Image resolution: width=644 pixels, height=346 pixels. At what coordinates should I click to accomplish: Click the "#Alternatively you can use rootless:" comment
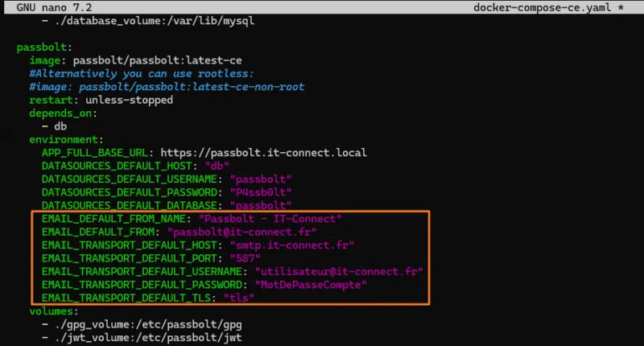pyautogui.click(x=142, y=73)
